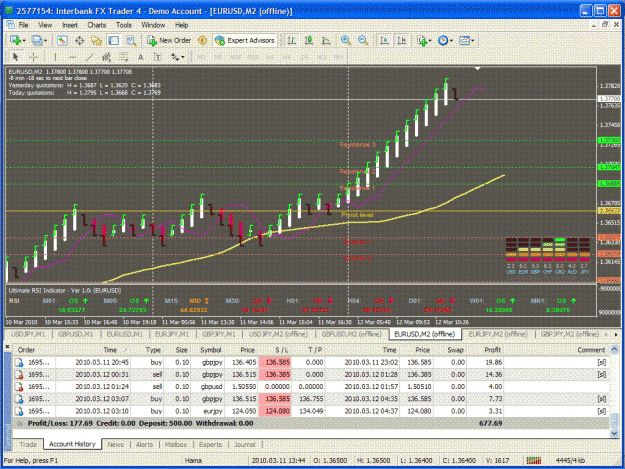This screenshot has height=469, width=625.
Task: Open the File menu
Action: [24, 25]
